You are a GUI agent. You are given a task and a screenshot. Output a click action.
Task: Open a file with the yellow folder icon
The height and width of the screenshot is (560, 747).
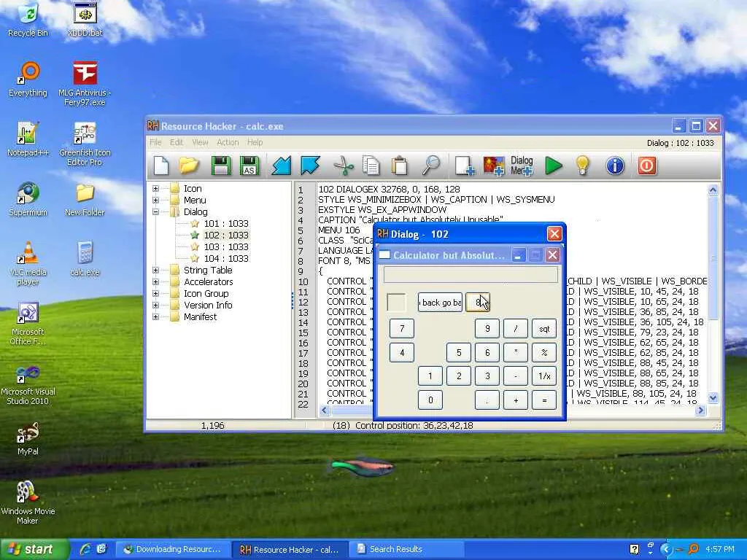point(189,166)
